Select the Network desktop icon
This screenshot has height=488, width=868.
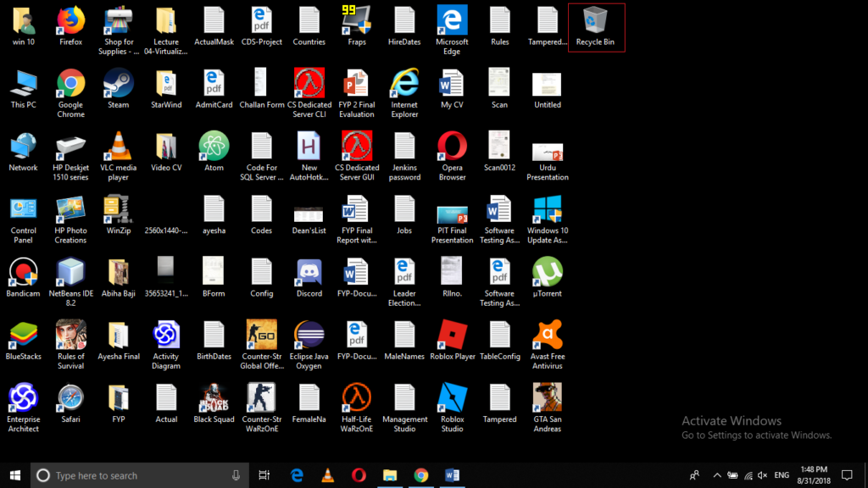pyautogui.click(x=23, y=152)
